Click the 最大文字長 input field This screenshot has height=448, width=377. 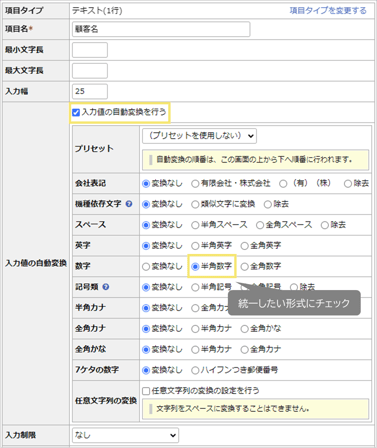click(x=90, y=71)
